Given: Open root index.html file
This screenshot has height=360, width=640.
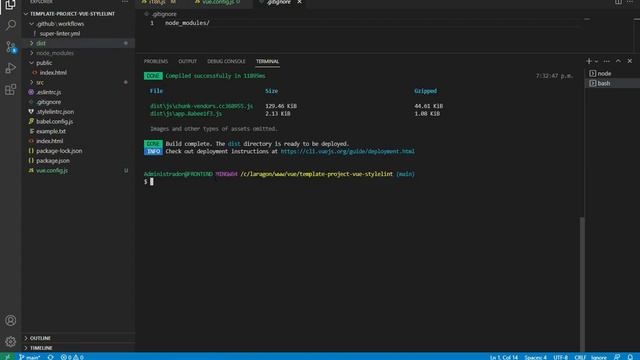Looking at the screenshot, I should click(x=49, y=141).
